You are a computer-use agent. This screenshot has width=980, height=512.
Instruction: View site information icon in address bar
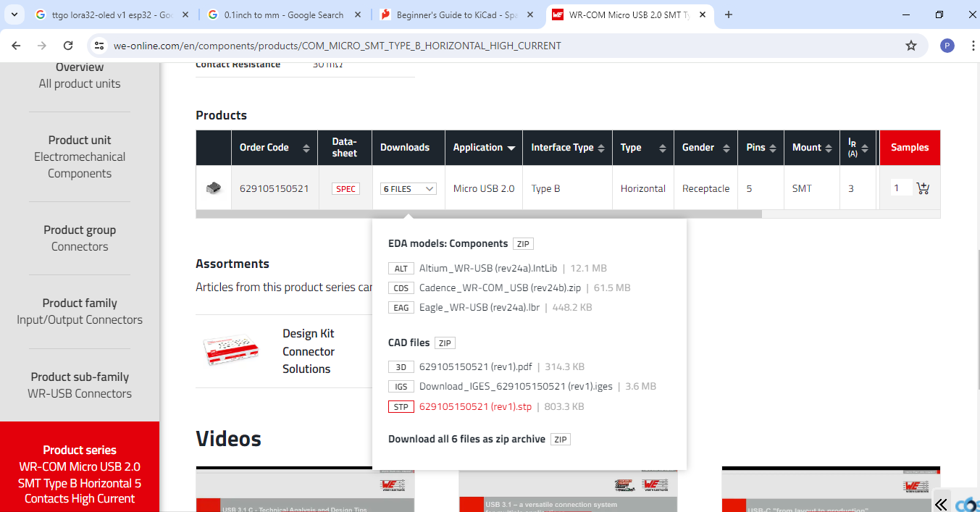coord(100,46)
